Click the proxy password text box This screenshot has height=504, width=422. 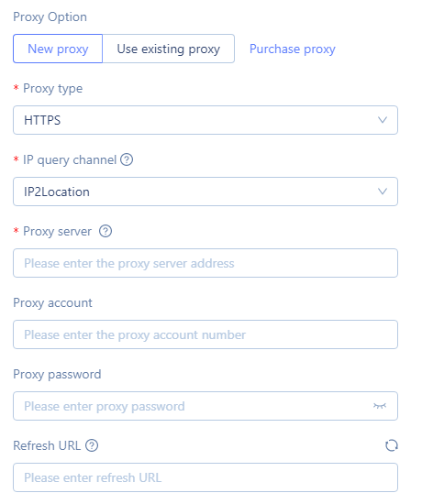(205, 406)
